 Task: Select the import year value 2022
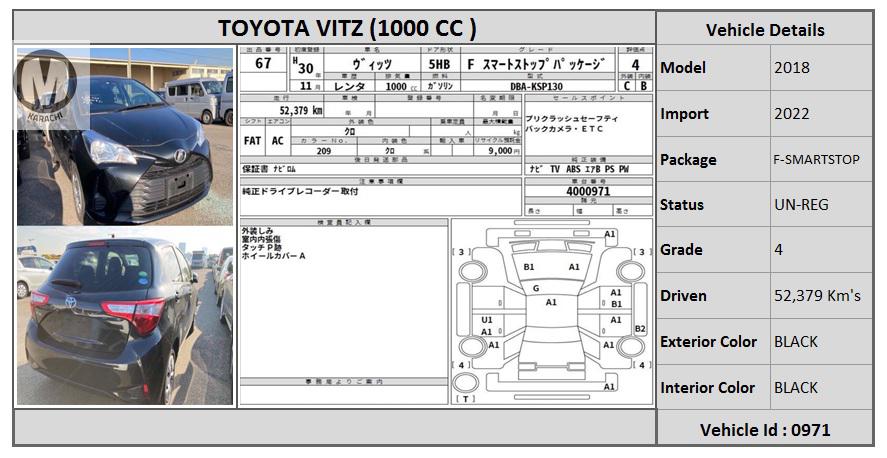pos(791,114)
